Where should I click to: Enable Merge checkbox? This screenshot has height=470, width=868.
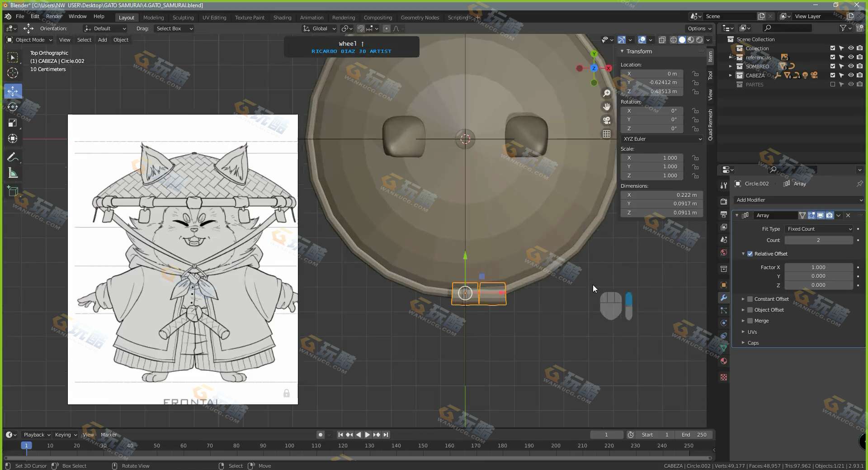[x=750, y=321]
